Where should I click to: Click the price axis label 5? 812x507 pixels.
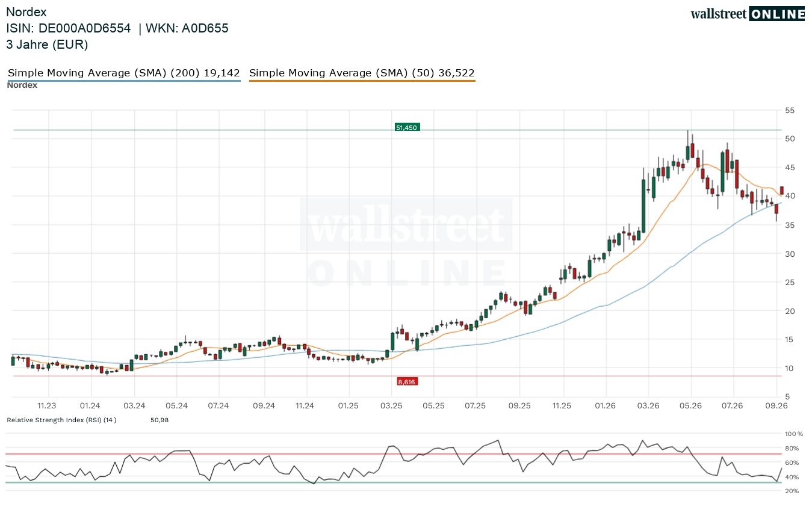tap(787, 397)
